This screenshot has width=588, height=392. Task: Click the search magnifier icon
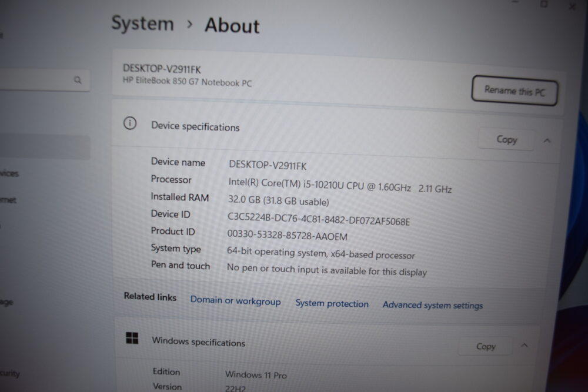pyautogui.click(x=78, y=80)
